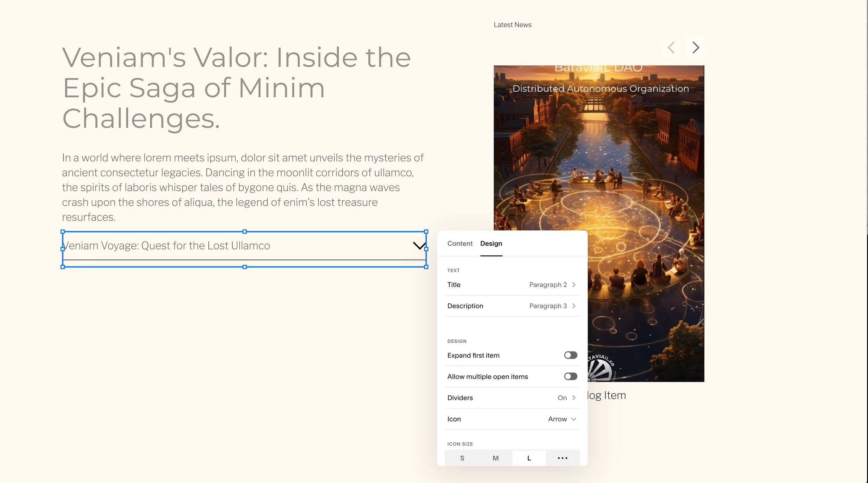Screen dimensions: 868x483
Task: Open custom icon size ellipsis option
Action: pos(562,458)
